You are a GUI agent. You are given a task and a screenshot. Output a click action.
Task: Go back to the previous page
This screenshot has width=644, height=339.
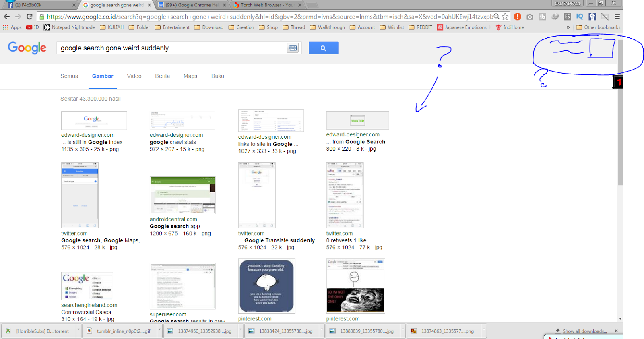(x=7, y=17)
